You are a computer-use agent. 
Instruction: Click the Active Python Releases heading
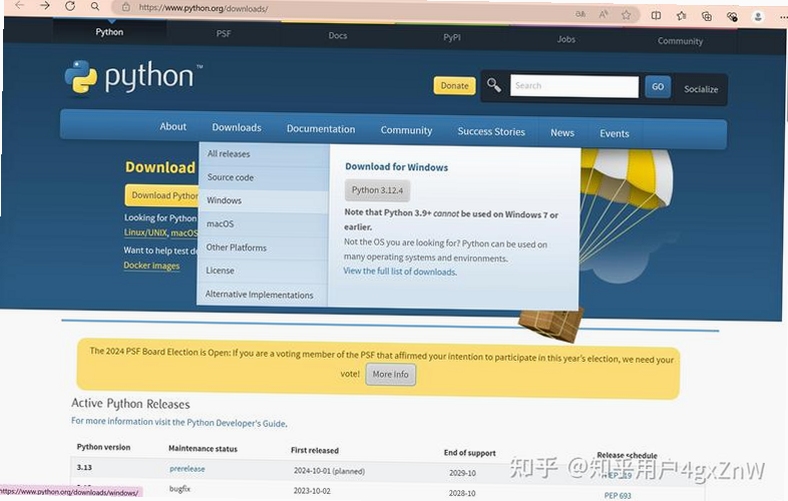131,404
